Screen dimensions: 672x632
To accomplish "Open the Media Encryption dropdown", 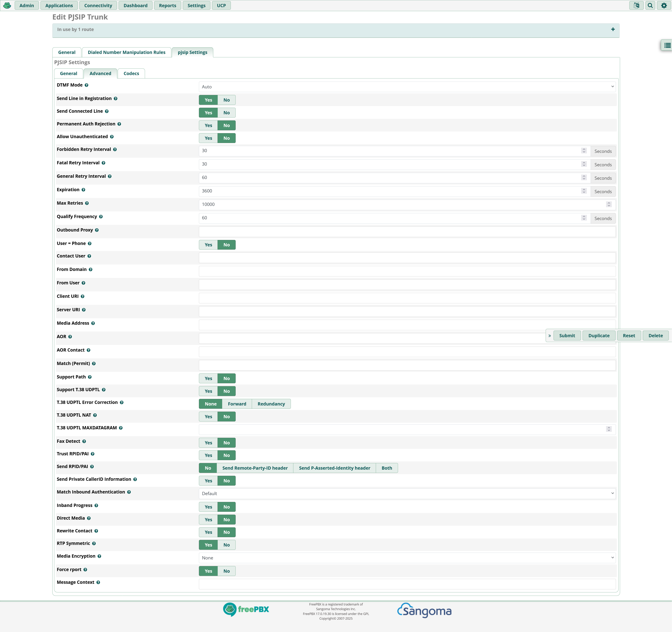I will 407,558.
